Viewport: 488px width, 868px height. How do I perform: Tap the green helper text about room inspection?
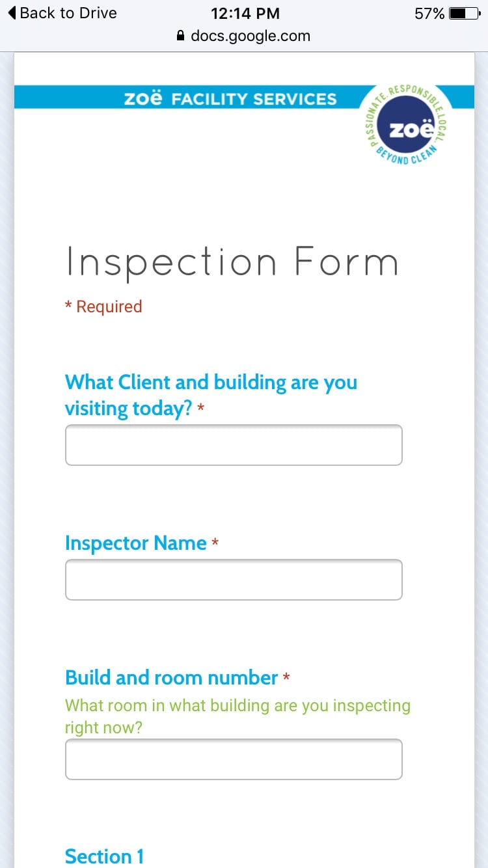[x=237, y=716]
